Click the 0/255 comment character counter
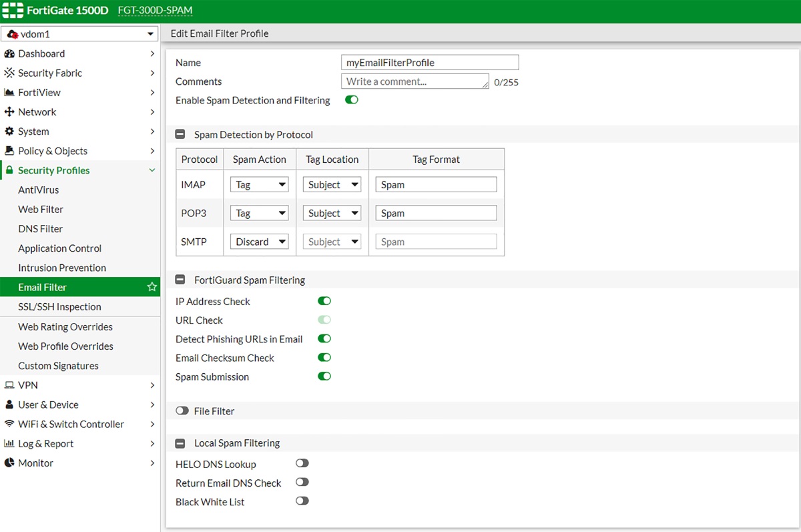Viewport: 801px width, 532px height. (507, 83)
